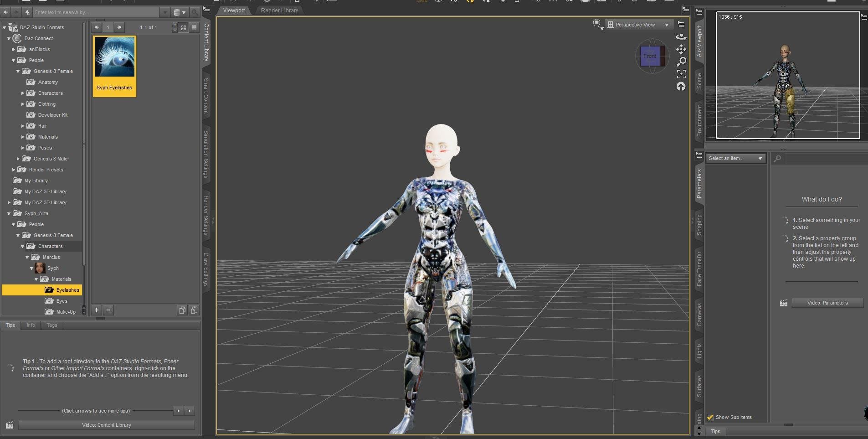Click the Video: Parameters button
Screen dimensions: 868x439
click(x=827, y=303)
